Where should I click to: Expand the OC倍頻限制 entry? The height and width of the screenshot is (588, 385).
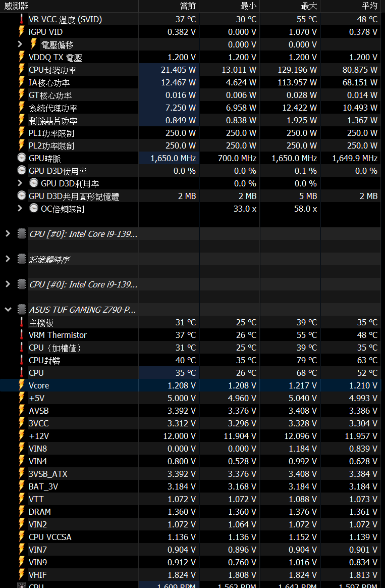tap(20, 209)
